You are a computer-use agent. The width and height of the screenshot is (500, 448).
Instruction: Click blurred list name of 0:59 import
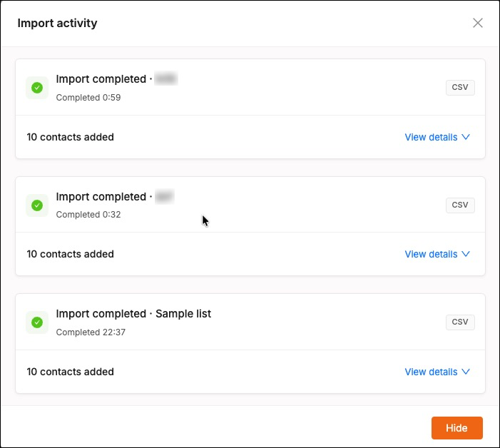tap(165, 78)
